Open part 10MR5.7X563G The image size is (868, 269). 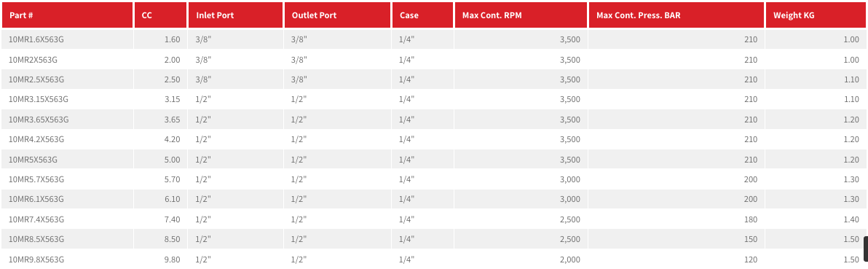point(36,179)
